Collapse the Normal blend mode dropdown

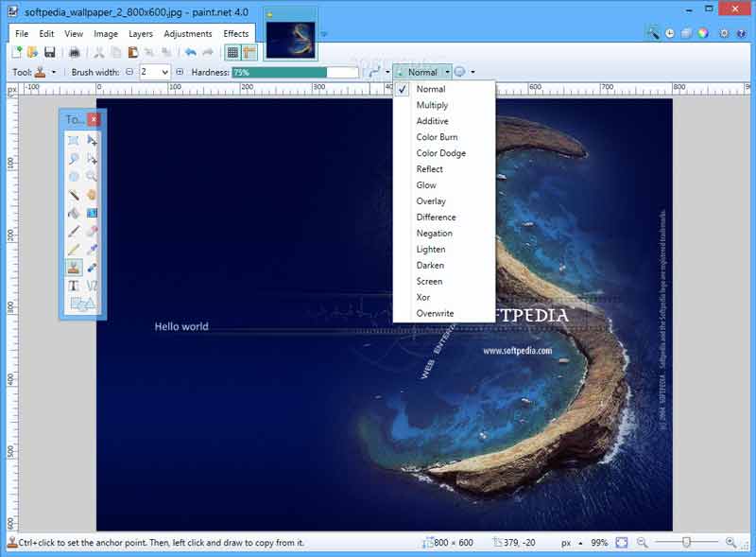(447, 72)
